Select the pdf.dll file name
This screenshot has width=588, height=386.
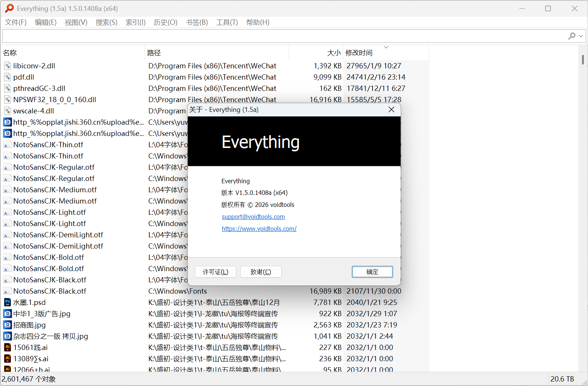tap(24, 77)
